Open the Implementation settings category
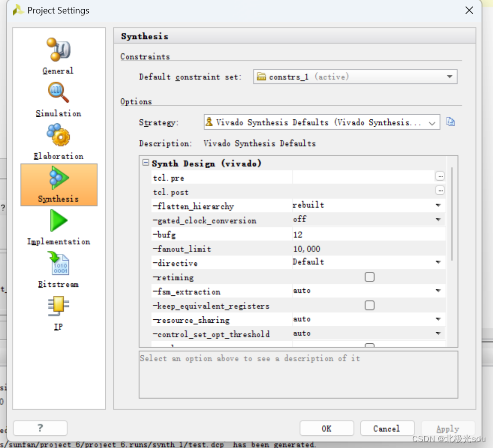Screen dimensions: 493x448 pyautogui.click(x=58, y=227)
